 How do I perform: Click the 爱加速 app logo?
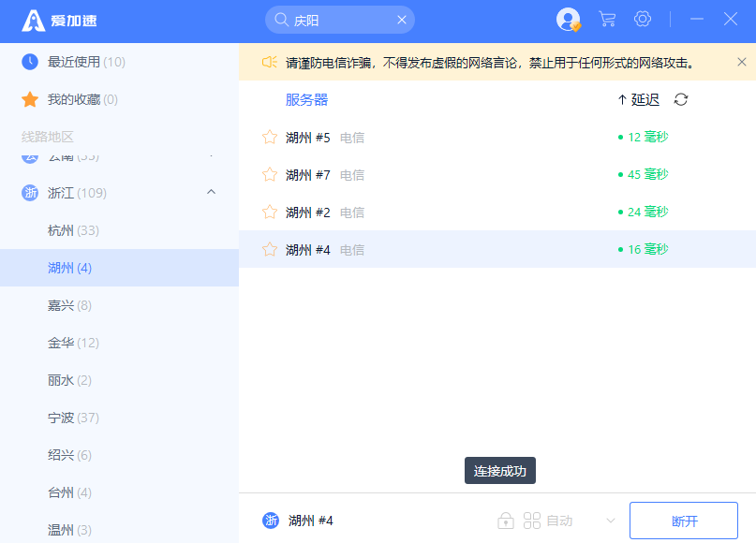[59, 21]
